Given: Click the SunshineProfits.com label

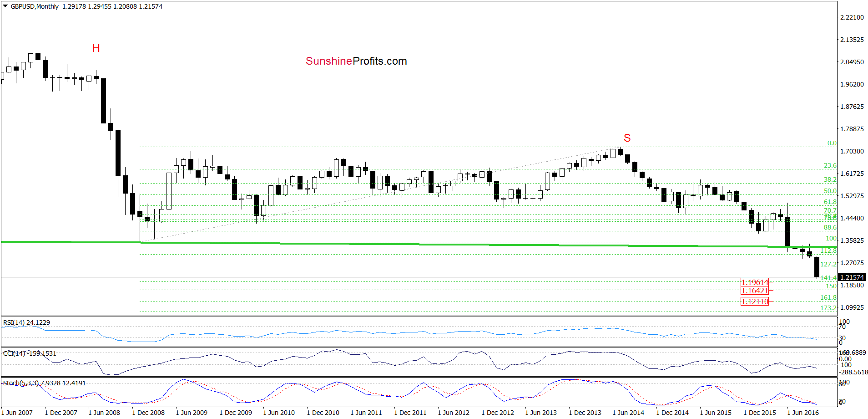Looking at the screenshot, I should [356, 61].
